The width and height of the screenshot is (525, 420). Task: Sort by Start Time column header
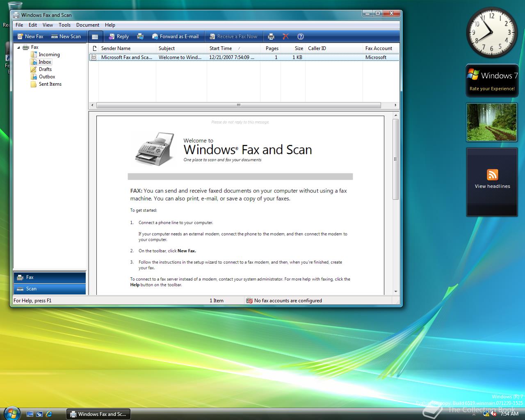[233, 48]
